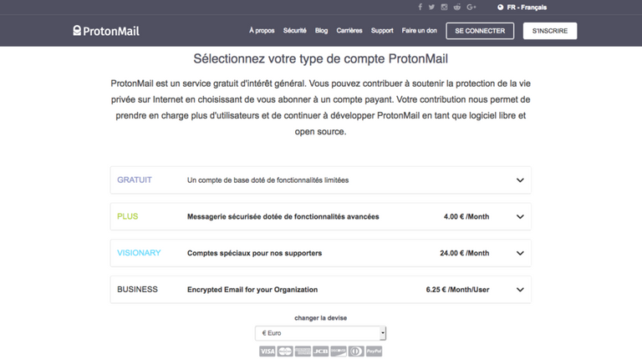The width and height of the screenshot is (642, 364).
Task: Click the American Express payment icon
Action: [x=303, y=351]
